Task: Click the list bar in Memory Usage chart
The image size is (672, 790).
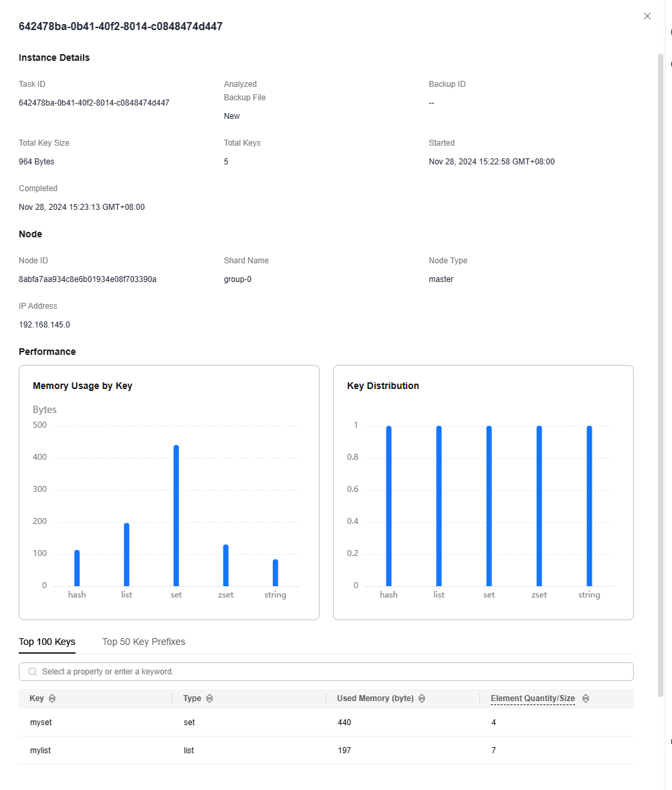Action: pyautogui.click(x=126, y=554)
